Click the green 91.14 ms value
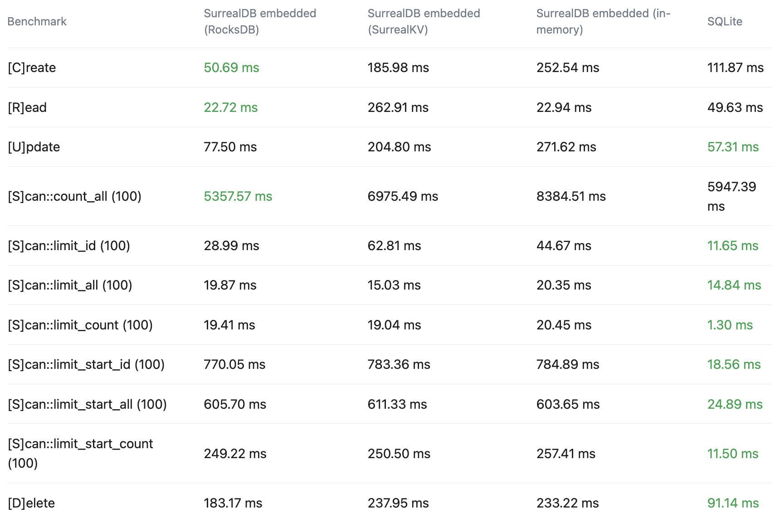 coord(733,503)
